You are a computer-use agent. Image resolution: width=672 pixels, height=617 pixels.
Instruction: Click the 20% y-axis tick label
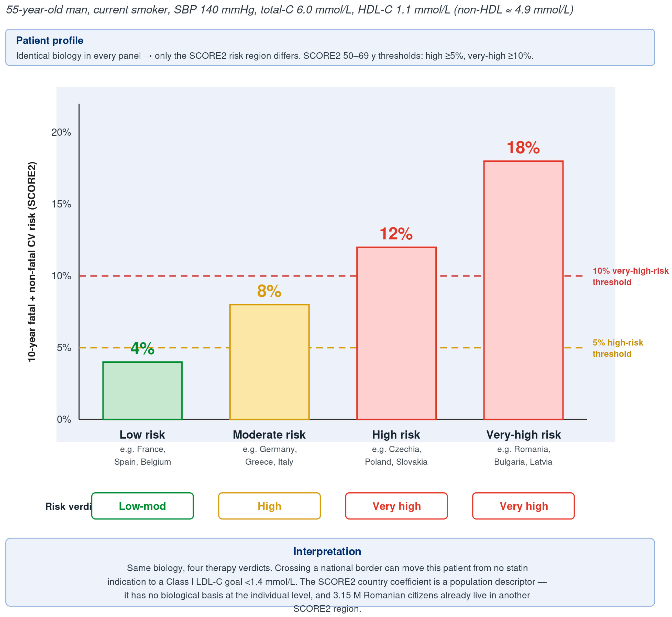click(x=61, y=132)
